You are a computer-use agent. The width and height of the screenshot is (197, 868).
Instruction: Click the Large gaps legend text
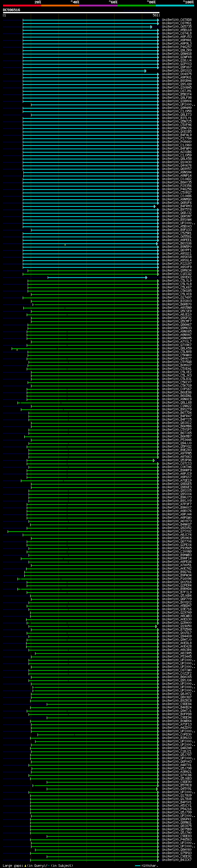click(38, 865)
